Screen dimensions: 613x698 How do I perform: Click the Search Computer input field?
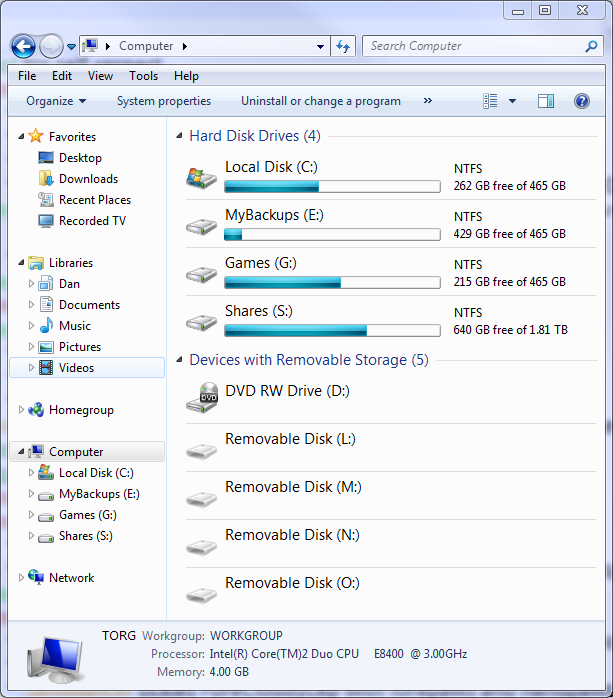click(x=470, y=46)
